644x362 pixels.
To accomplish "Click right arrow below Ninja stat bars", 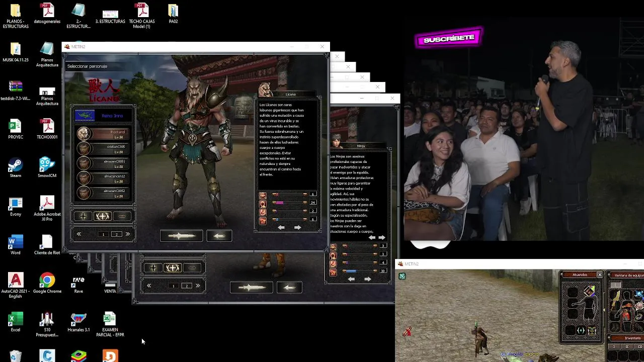I will tap(367, 279).
